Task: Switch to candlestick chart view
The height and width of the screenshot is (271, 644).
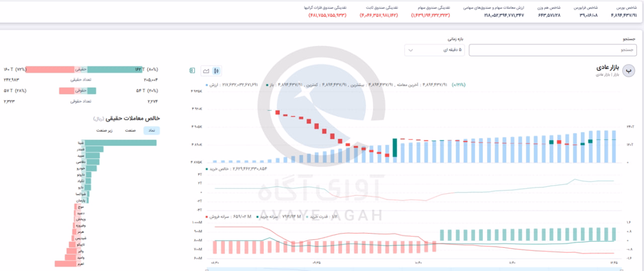Action: pyautogui.click(x=217, y=71)
